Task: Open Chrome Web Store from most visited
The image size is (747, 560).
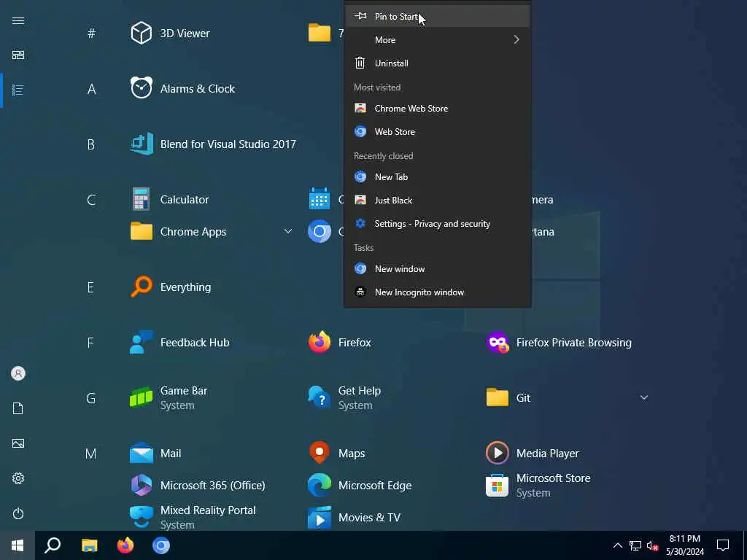Action: [x=438, y=109]
